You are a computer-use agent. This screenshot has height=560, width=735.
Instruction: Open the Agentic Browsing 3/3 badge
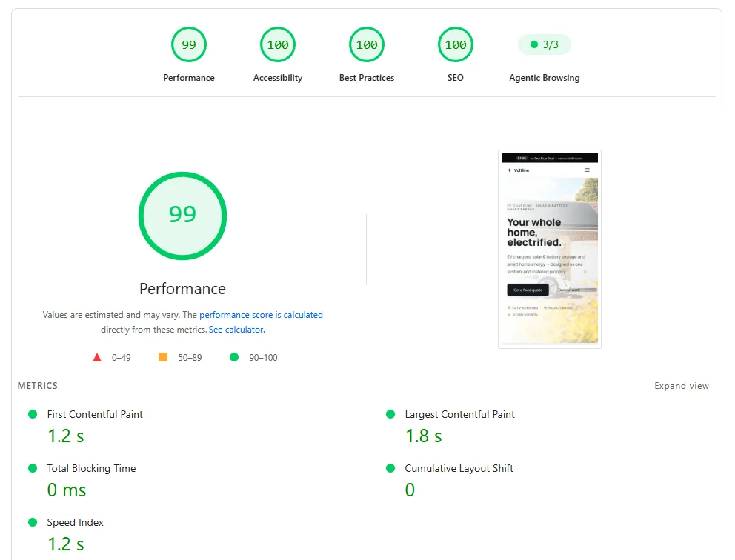545,44
